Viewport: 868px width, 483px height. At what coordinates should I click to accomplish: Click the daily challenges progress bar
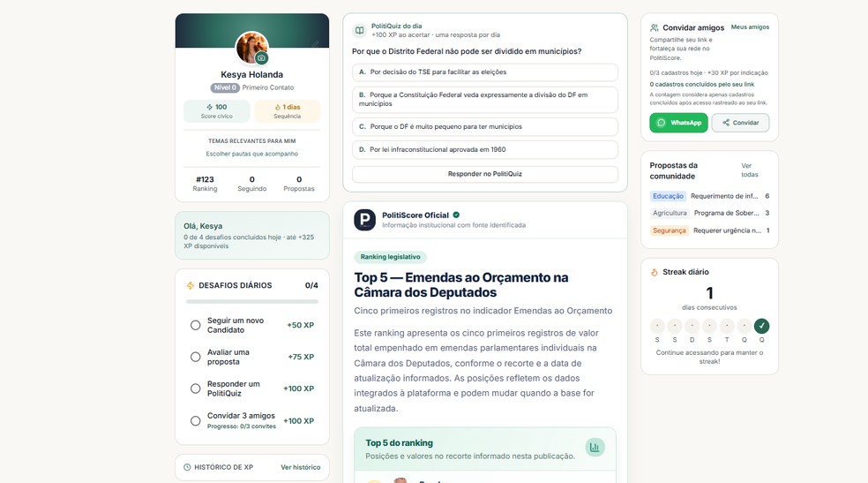pos(252,302)
